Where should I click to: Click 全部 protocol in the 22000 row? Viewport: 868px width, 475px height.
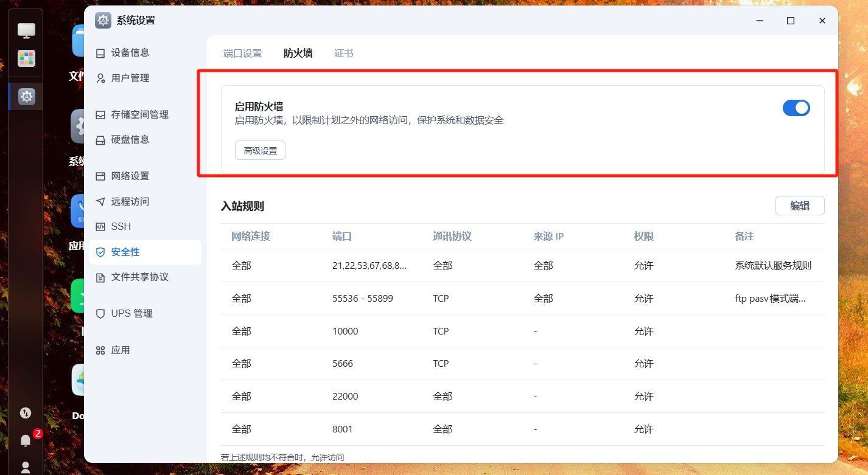pyautogui.click(x=443, y=397)
